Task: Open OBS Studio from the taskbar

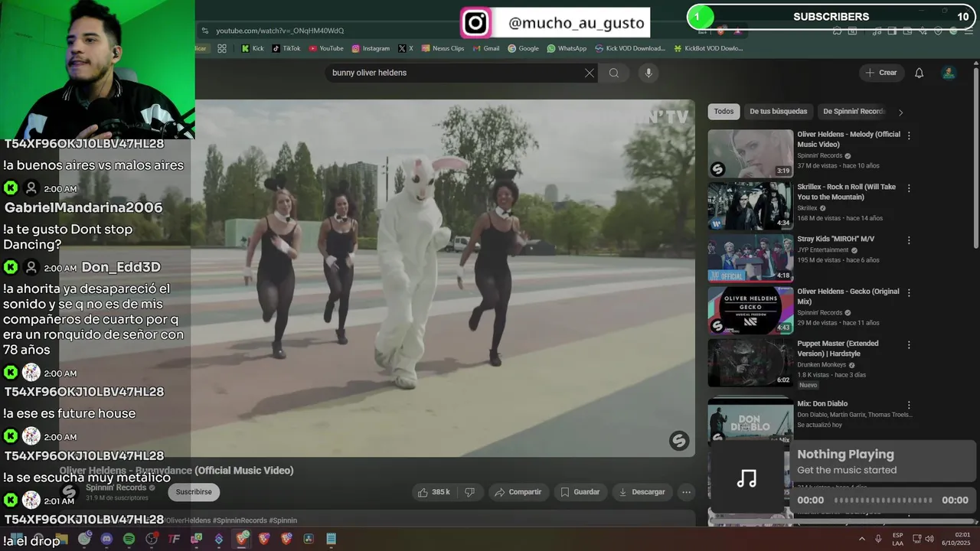Action: point(152,539)
